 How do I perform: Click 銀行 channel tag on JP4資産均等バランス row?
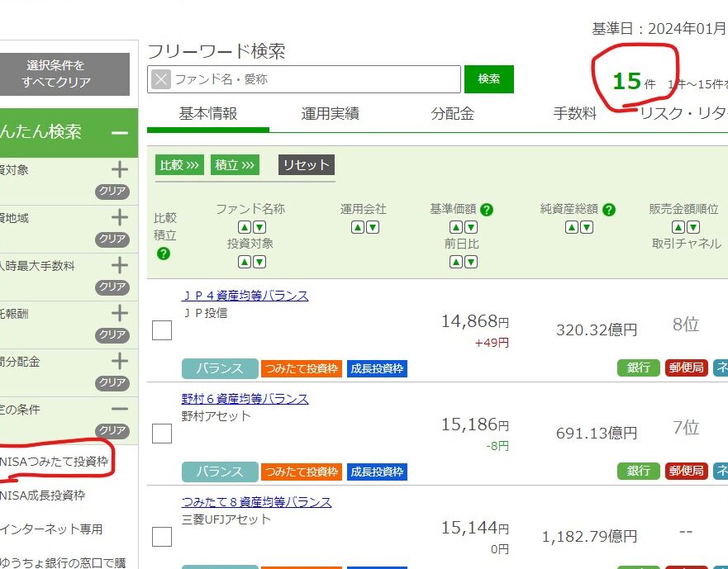click(x=639, y=367)
